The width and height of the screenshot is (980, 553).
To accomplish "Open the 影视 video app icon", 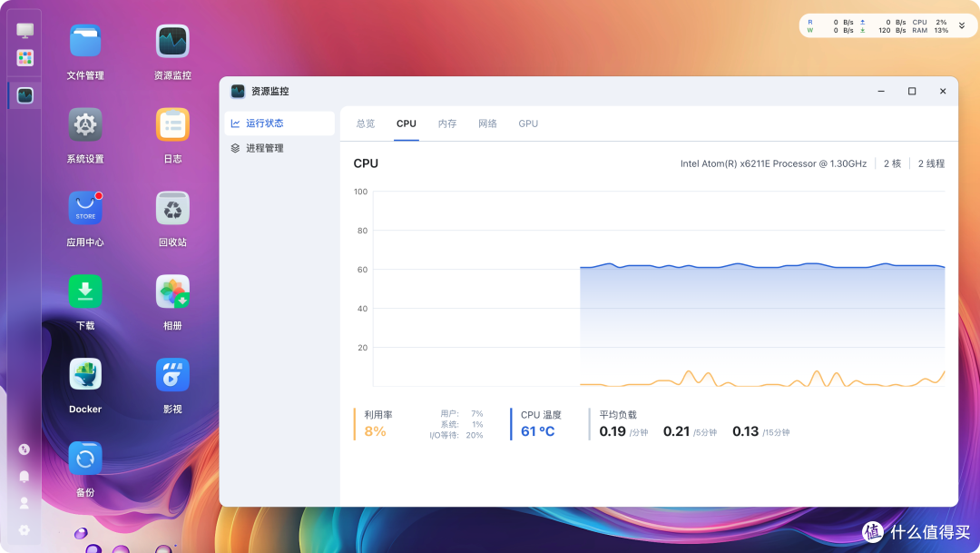I will click(x=172, y=374).
